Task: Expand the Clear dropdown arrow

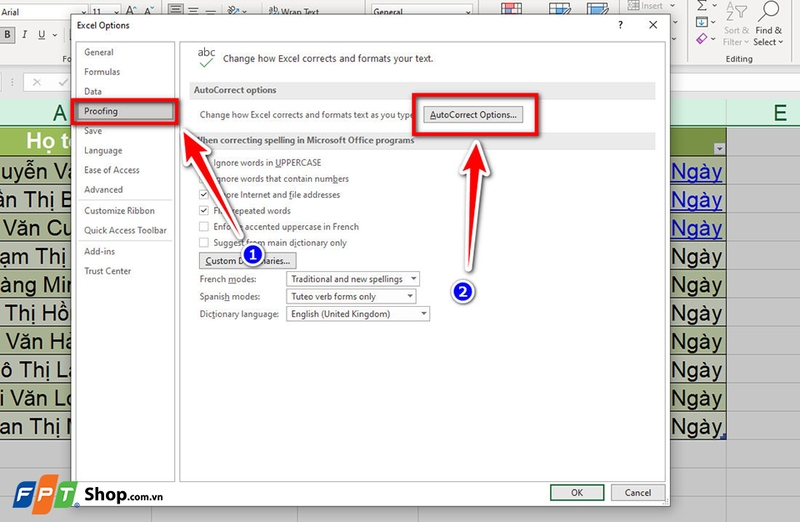Action: [x=713, y=39]
